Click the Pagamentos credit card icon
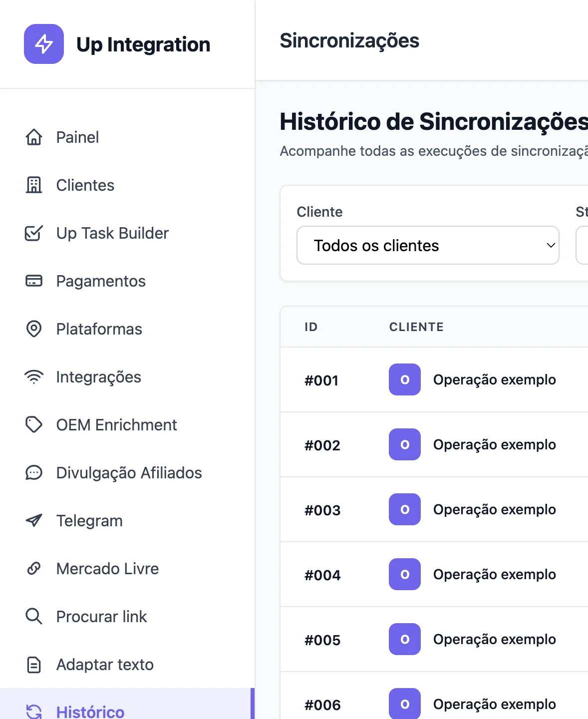The image size is (588, 719). [x=34, y=281]
